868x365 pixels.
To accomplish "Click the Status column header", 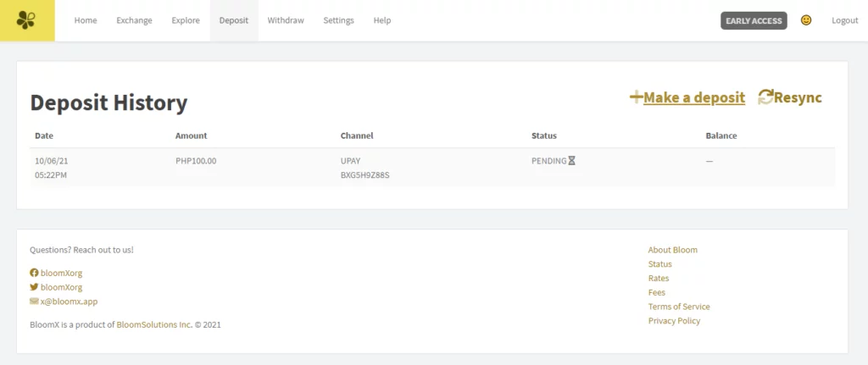I will click(543, 135).
